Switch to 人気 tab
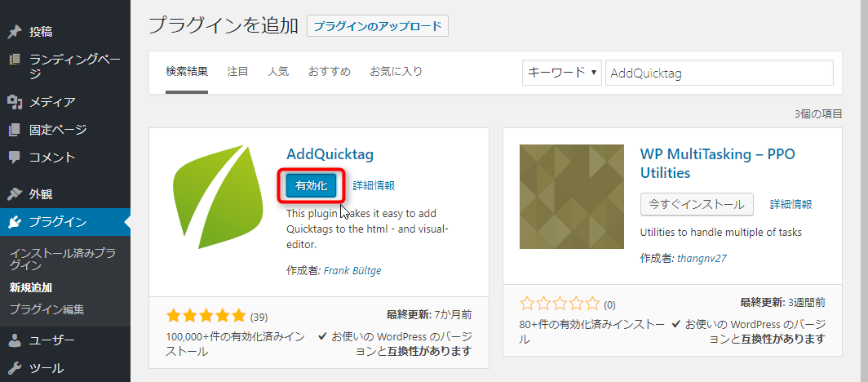The width and height of the screenshot is (868, 382). 278,71
